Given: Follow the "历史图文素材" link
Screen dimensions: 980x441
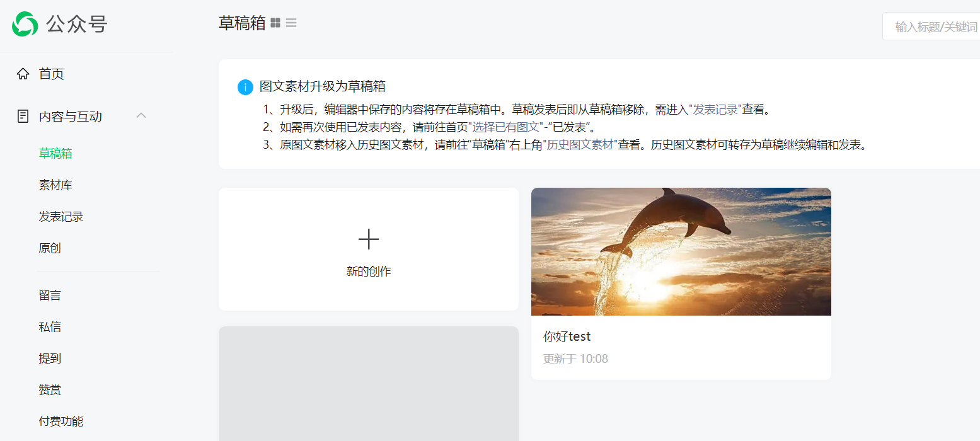Looking at the screenshot, I should pos(580,144).
